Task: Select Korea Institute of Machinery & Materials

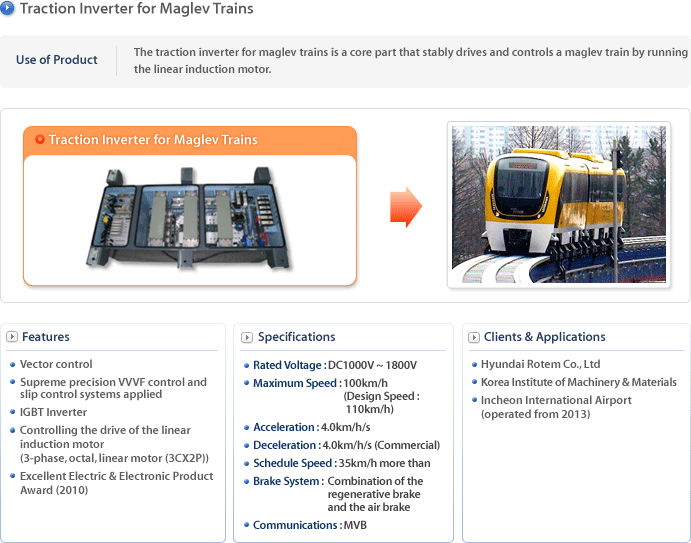Action: [x=579, y=382]
